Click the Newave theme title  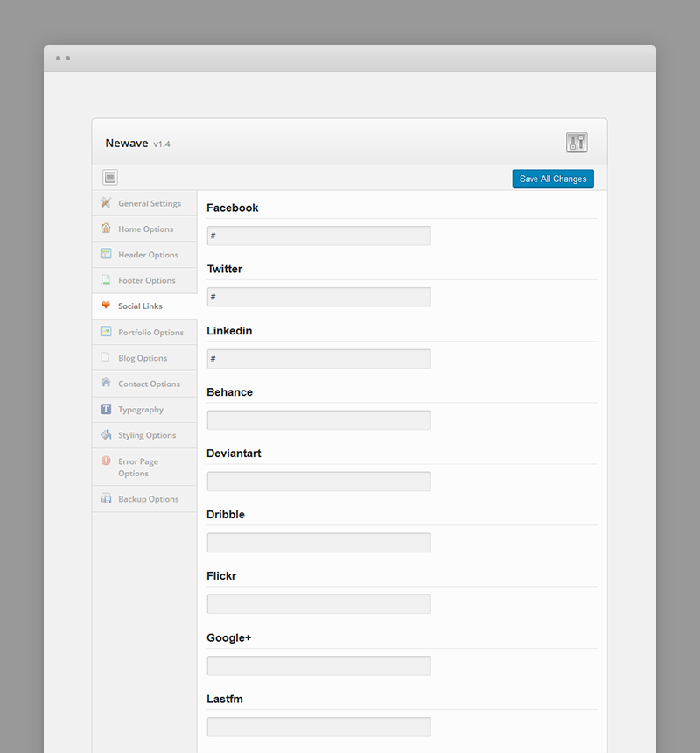127,143
